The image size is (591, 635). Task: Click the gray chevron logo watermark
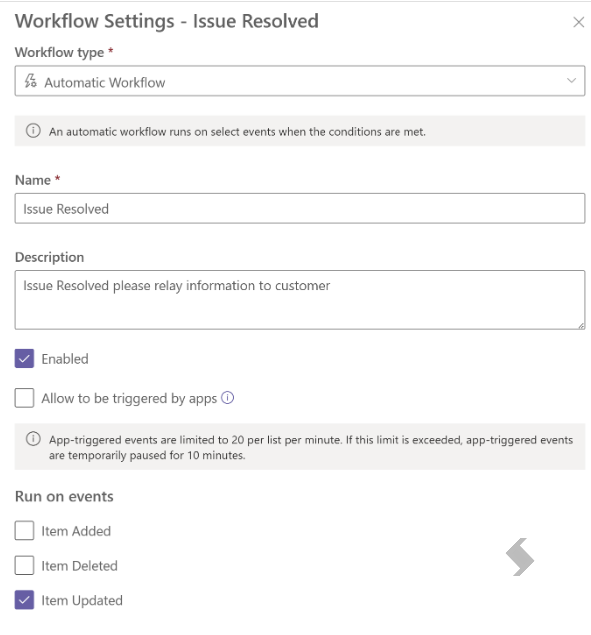520,557
